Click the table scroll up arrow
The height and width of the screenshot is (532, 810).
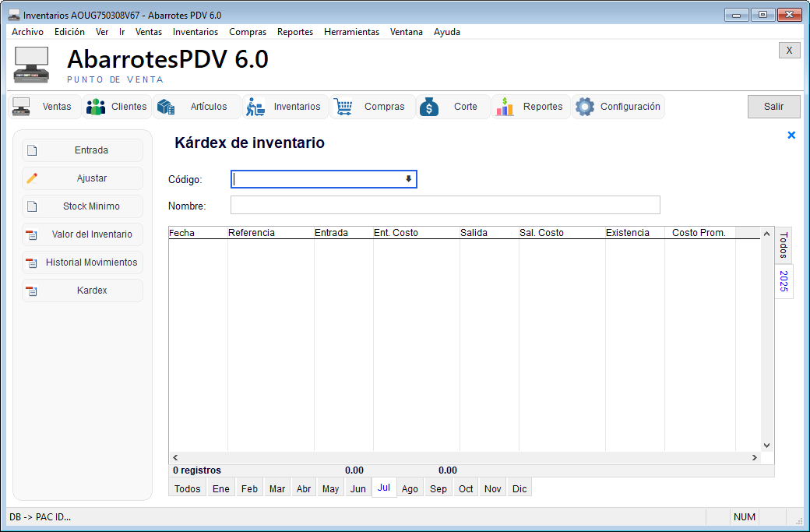coord(766,234)
